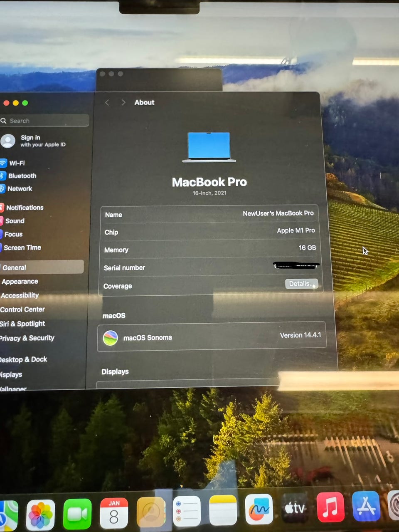399x532 pixels.
Task: Go forward with the right chevron
Action: tap(123, 102)
